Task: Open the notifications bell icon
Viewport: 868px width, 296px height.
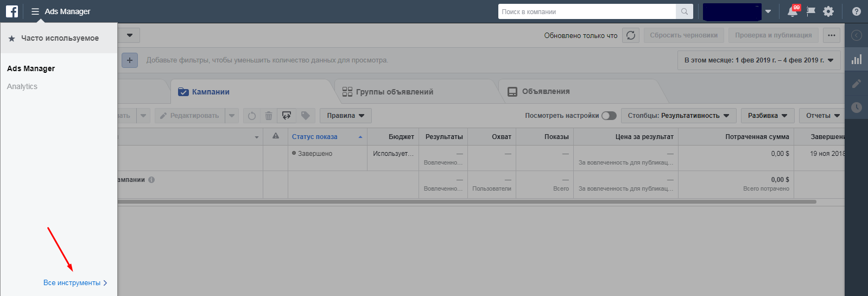Action: [793, 11]
